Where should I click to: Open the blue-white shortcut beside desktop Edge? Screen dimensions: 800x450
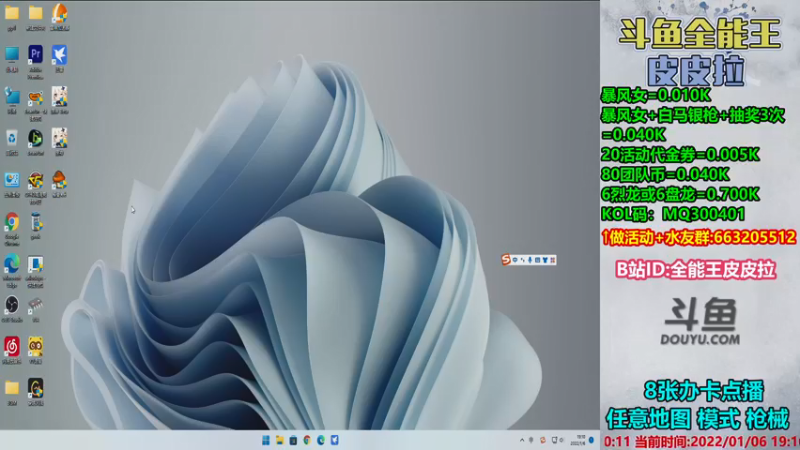[x=35, y=264]
